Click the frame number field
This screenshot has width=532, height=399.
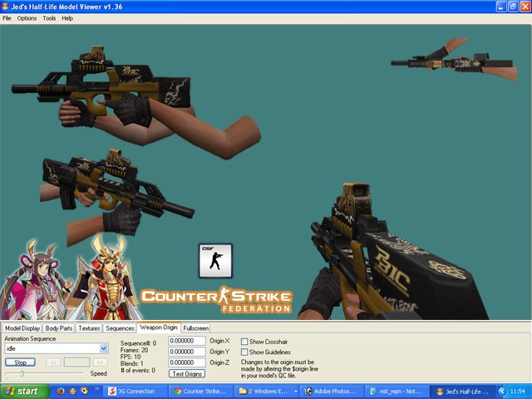pyautogui.click(x=76, y=362)
